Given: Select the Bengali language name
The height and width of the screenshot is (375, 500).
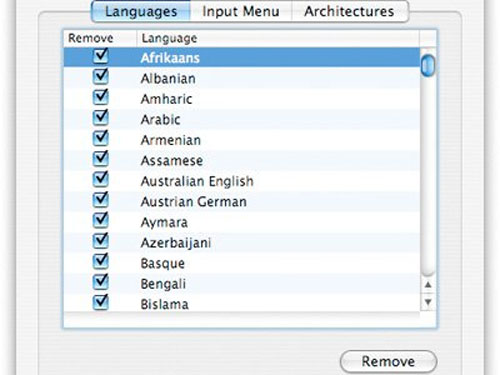Looking at the screenshot, I should [x=163, y=284].
